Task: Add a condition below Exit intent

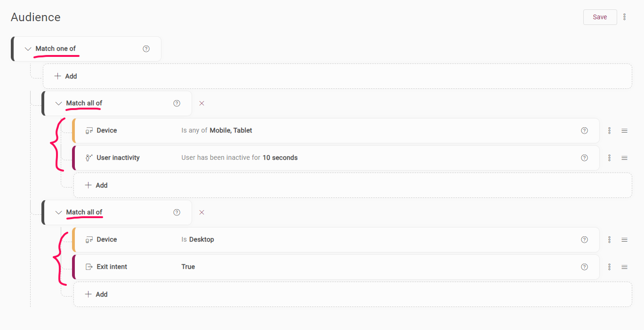Action: point(353,294)
